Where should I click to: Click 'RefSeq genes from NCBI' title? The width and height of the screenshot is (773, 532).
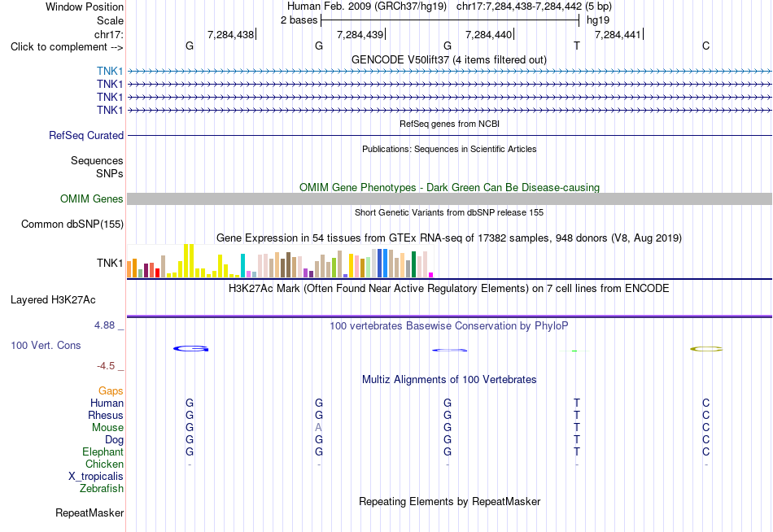[449, 124]
